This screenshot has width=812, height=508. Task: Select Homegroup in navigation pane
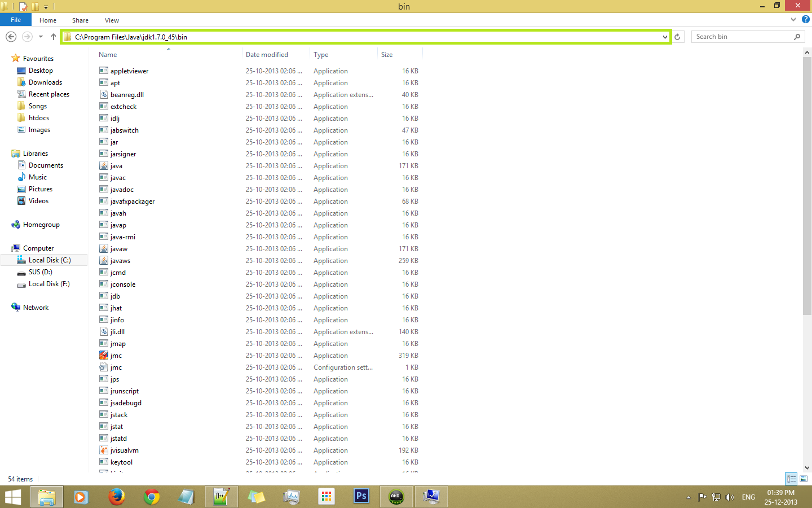point(41,225)
